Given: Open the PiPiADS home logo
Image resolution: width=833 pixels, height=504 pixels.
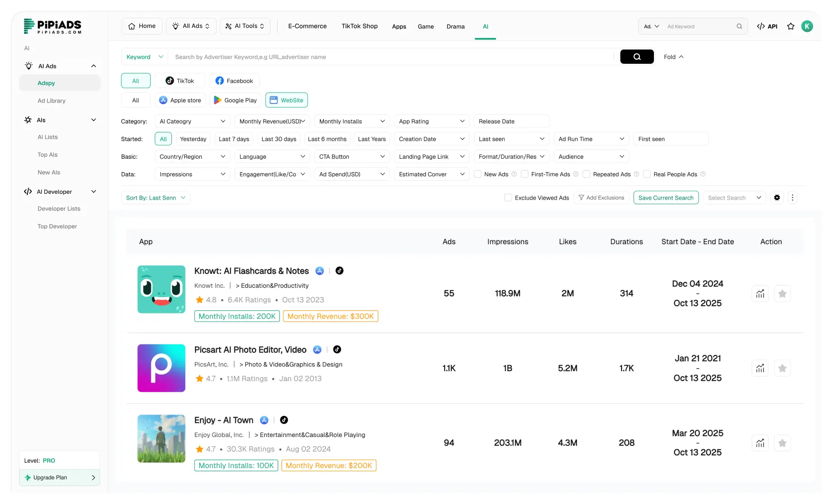Looking at the screenshot, I should click(52, 26).
